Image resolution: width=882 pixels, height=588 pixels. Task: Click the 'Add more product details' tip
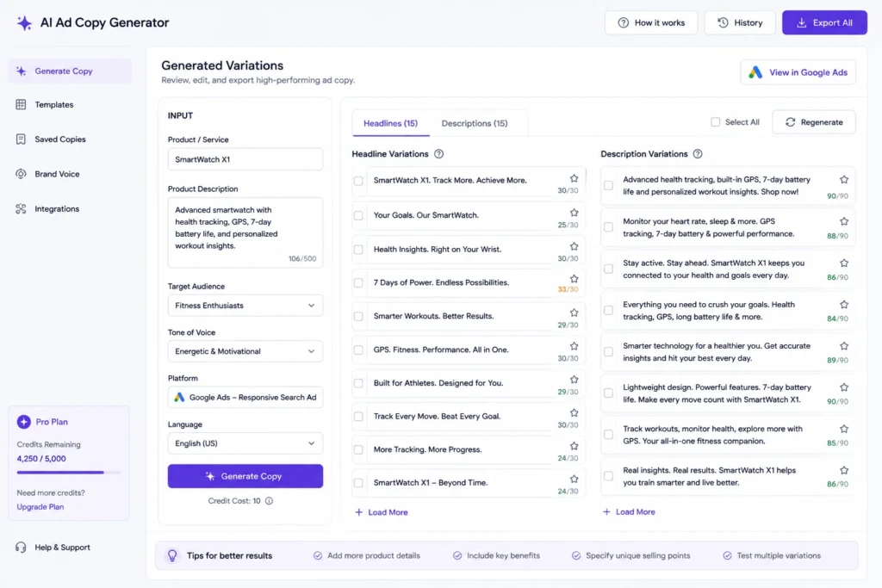pyautogui.click(x=367, y=555)
